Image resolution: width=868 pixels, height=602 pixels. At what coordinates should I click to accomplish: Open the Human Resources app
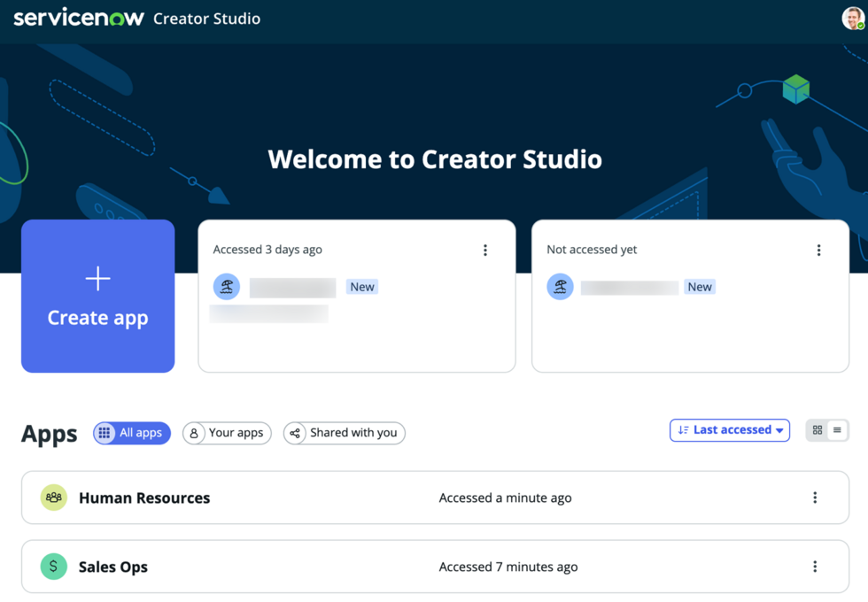(435, 498)
